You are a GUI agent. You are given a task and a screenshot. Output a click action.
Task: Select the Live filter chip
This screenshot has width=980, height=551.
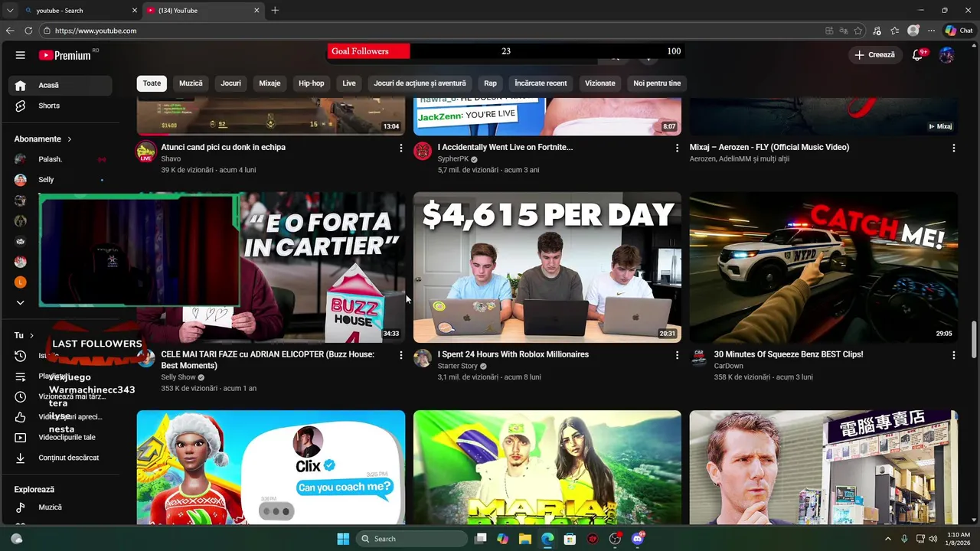pos(349,83)
